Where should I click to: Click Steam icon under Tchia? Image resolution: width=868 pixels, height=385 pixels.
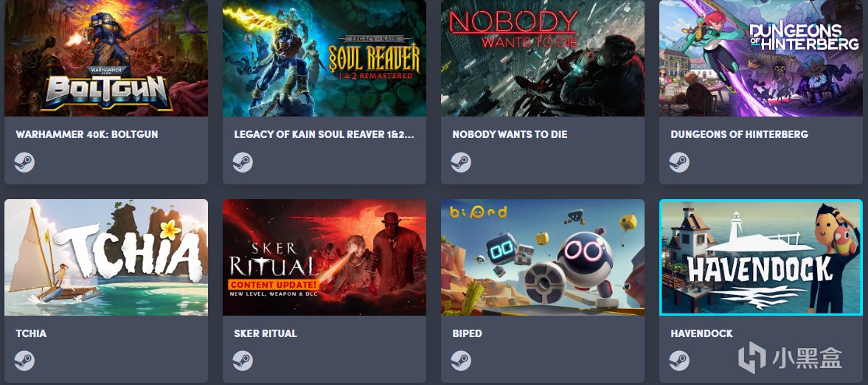(x=24, y=361)
